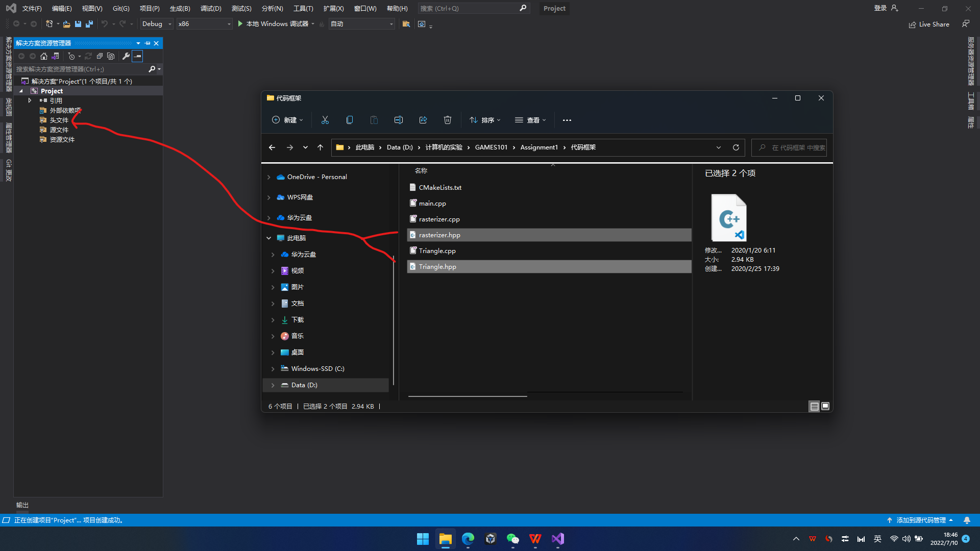Open the 调试(D) menu
The width and height of the screenshot is (980, 551).
[211, 9]
